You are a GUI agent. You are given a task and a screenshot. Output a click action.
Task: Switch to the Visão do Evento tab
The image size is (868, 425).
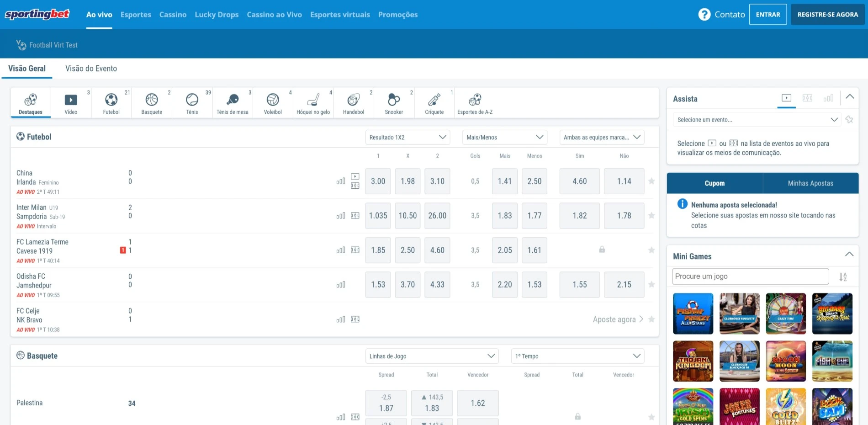coord(91,68)
